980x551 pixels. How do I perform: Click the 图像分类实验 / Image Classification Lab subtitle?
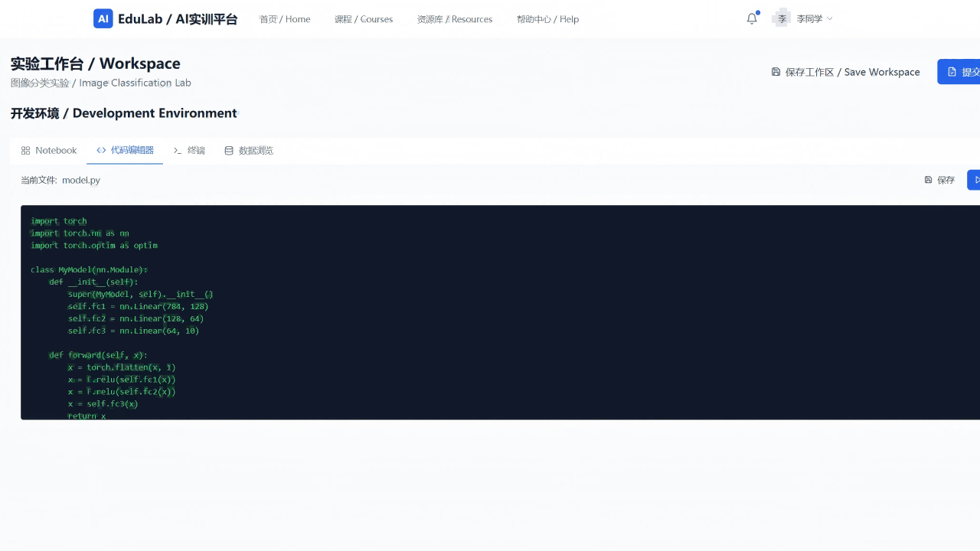(101, 83)
